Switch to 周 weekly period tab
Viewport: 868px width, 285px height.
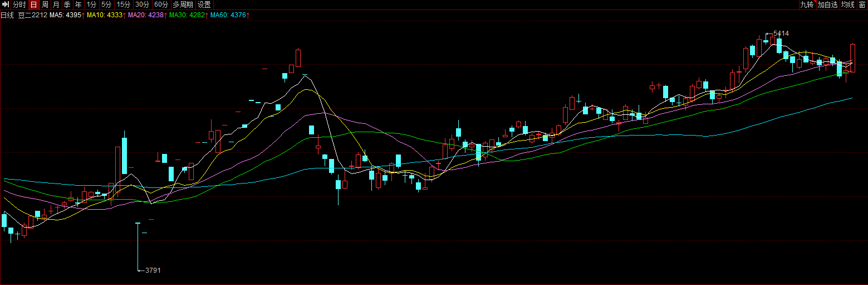45,4
